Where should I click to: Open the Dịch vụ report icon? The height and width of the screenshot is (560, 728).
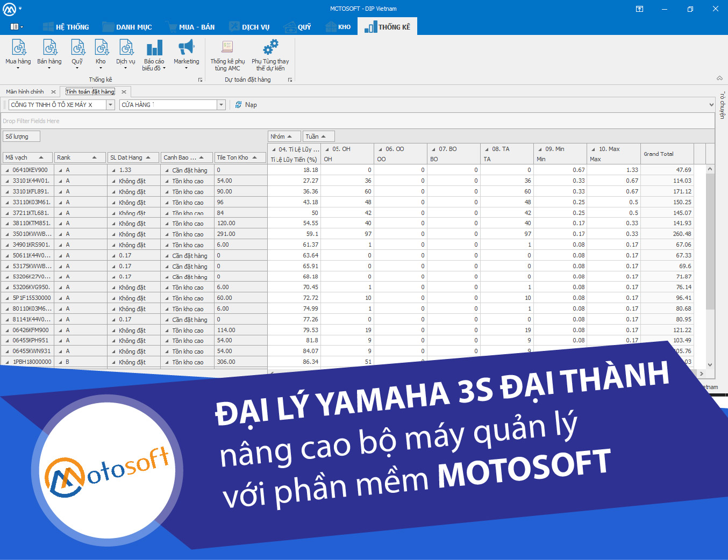[126, 54]
